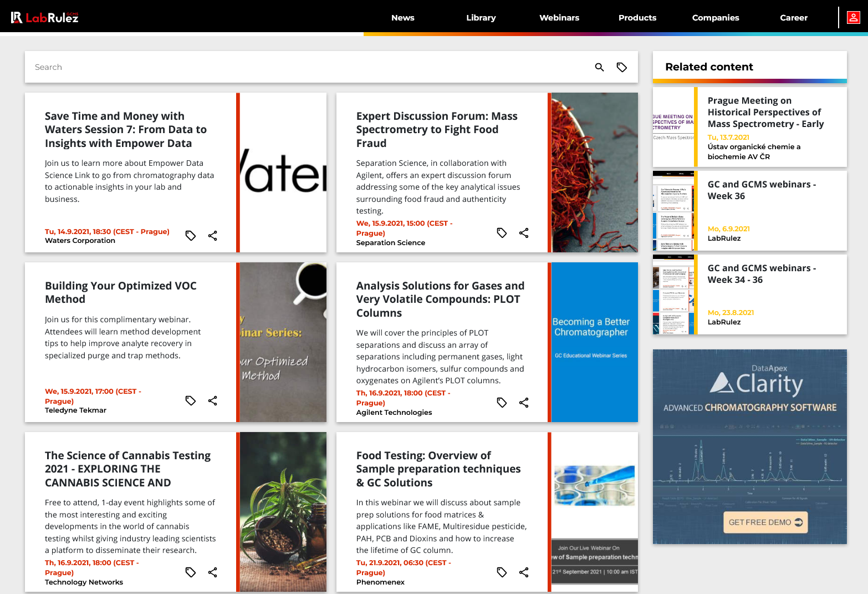Click tag icon on Food Testing card
The width and height of the screenshot is (868, 594).
coord(502,572)
